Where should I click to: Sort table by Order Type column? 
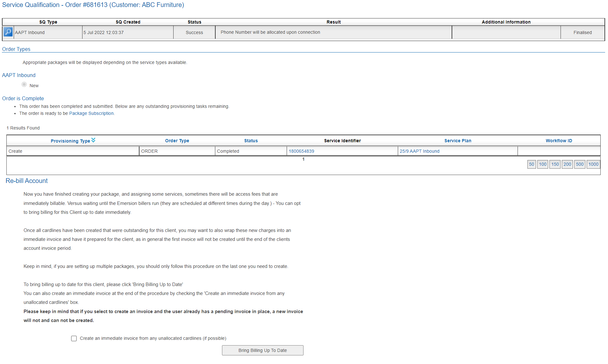click(x=177, y=141)
